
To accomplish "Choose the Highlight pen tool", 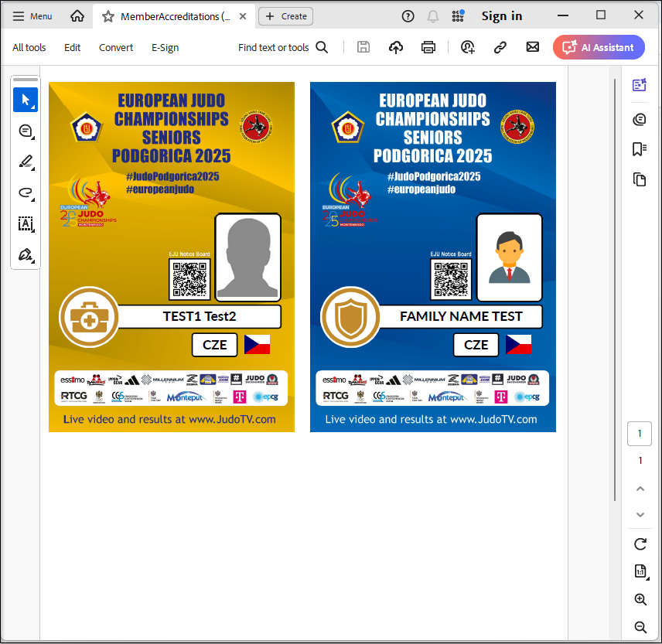I will click(26, 162).
